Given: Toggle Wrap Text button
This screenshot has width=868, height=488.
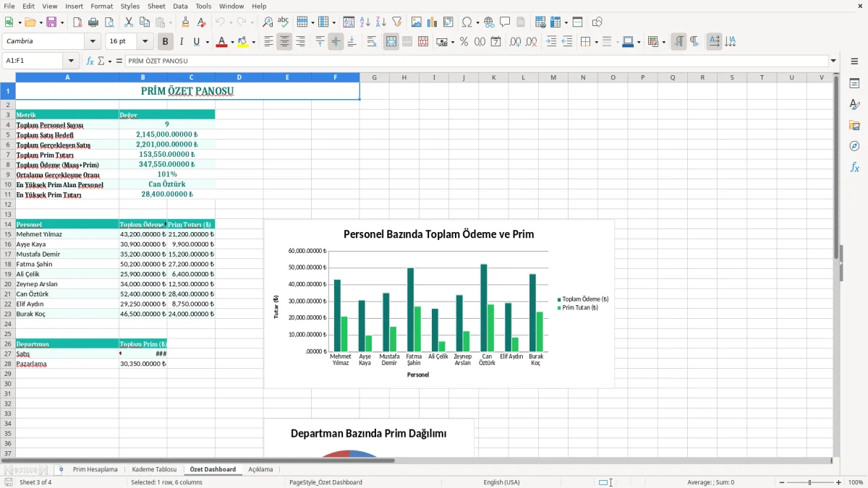Looking at the screenshot, I should [x=372, y=42].
